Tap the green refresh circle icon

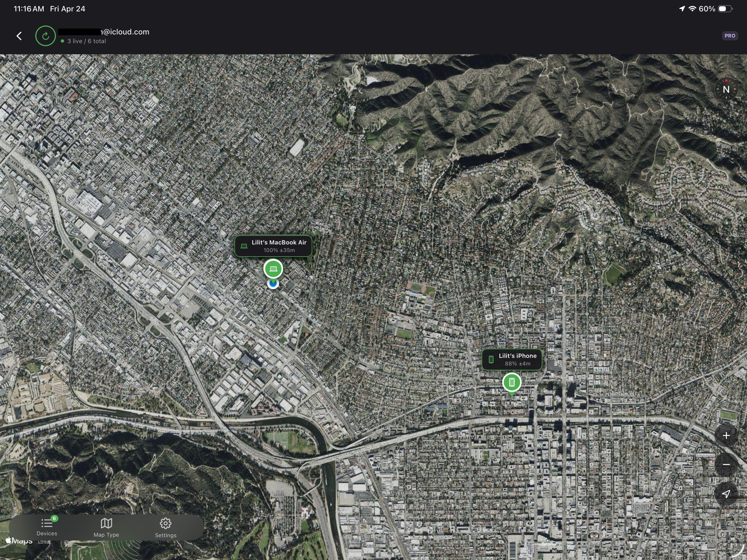point(46,36)
